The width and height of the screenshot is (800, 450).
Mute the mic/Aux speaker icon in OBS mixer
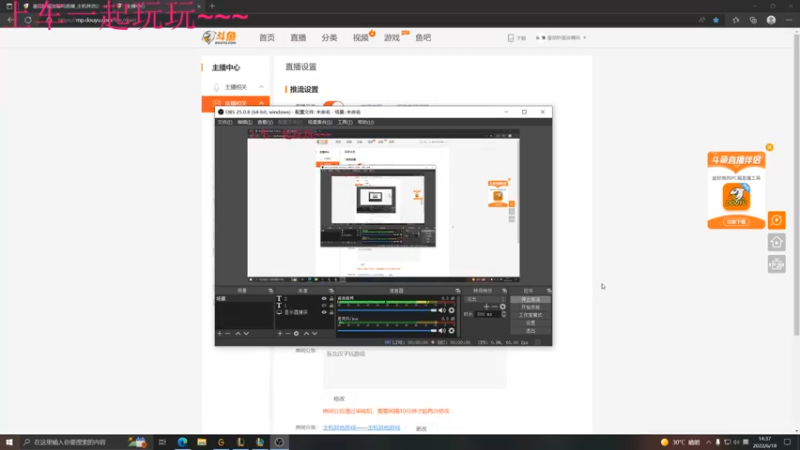(442, 331)
